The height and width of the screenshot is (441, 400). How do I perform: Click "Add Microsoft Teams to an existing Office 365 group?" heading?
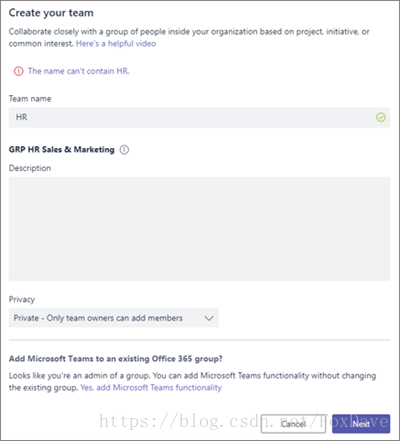coord(116,359)
